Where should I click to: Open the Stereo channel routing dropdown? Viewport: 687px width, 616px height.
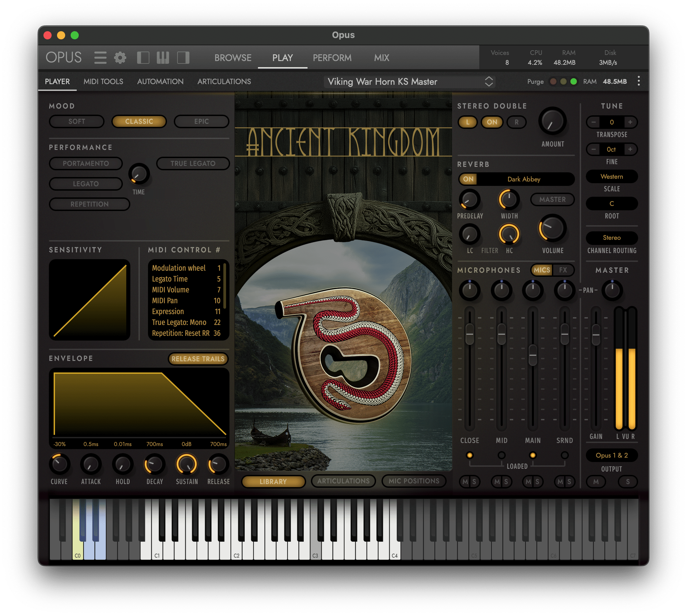point(612,238)
